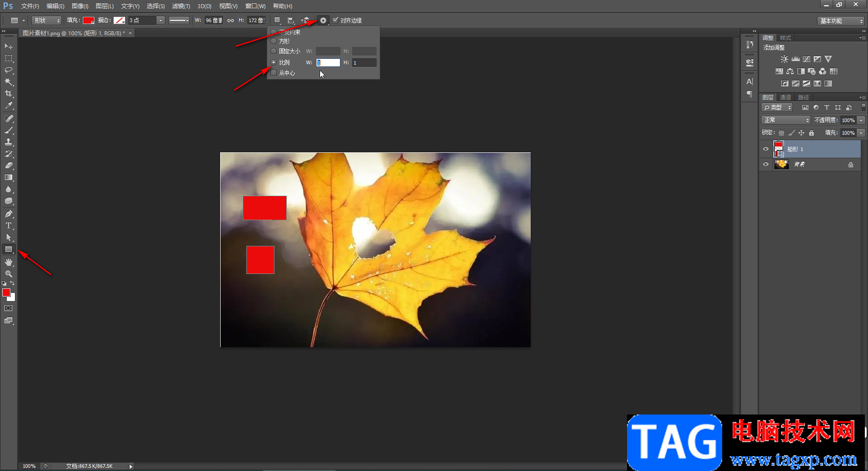The width and height of the screenshot is (868, 471).
Task: Select the Rectangle shape tool
Action: click(9, 250)
